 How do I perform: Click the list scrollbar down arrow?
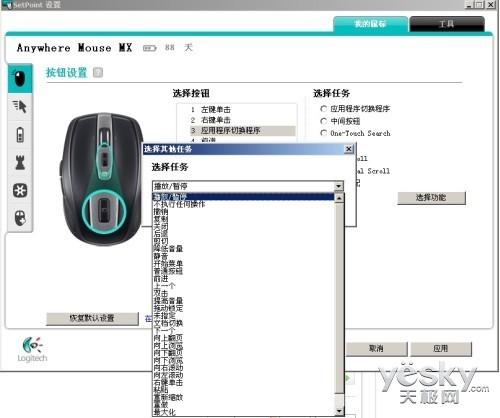pos(339,411)
